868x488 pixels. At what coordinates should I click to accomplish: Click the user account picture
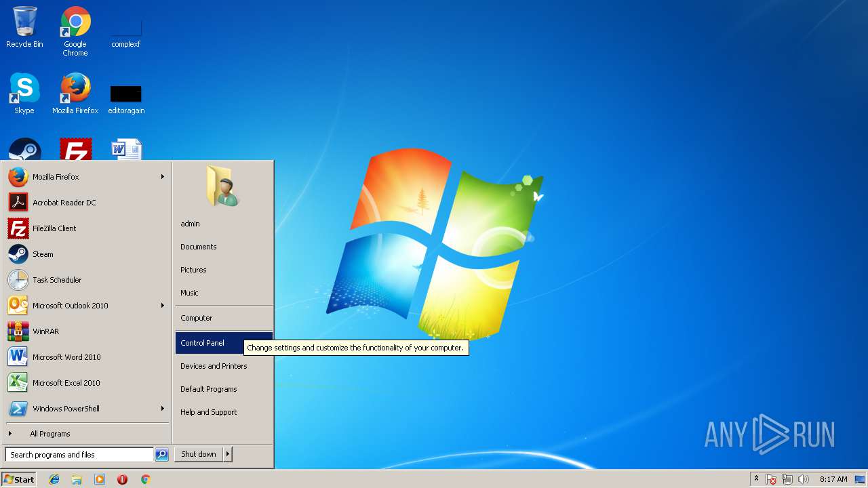(222, 186)
